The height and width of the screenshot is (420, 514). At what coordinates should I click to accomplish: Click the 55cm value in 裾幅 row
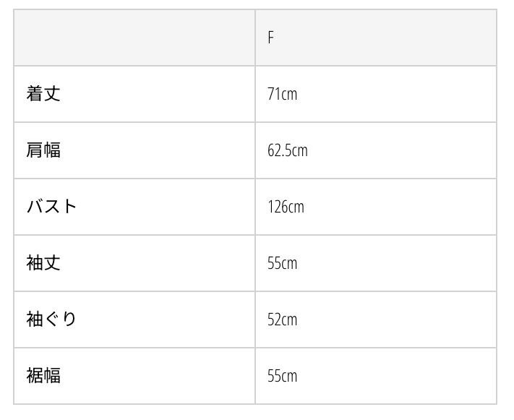[282, 376]
